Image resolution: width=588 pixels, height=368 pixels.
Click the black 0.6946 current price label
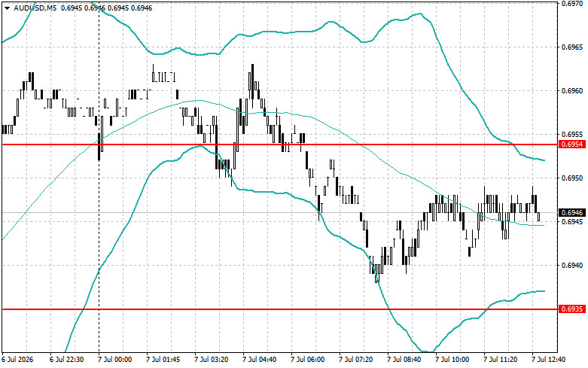[x=572, y=212]
